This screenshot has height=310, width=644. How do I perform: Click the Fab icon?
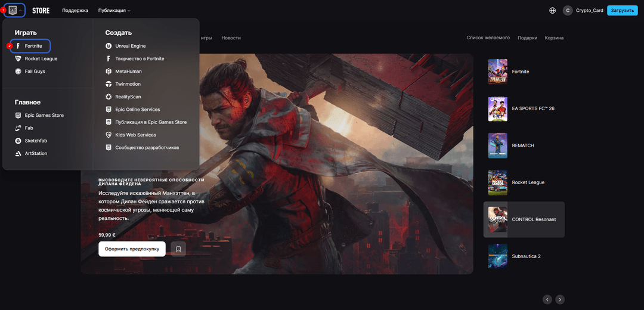(18, 128)
